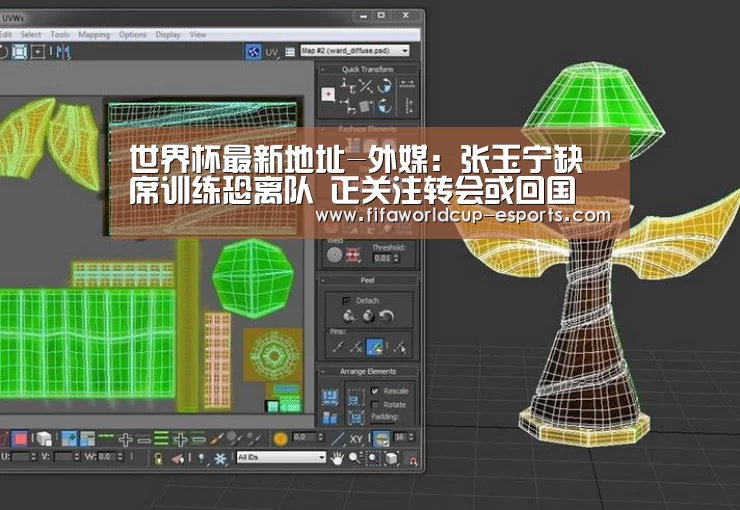
Task: Click the XY falloff space button
Action: coord(356,439)
